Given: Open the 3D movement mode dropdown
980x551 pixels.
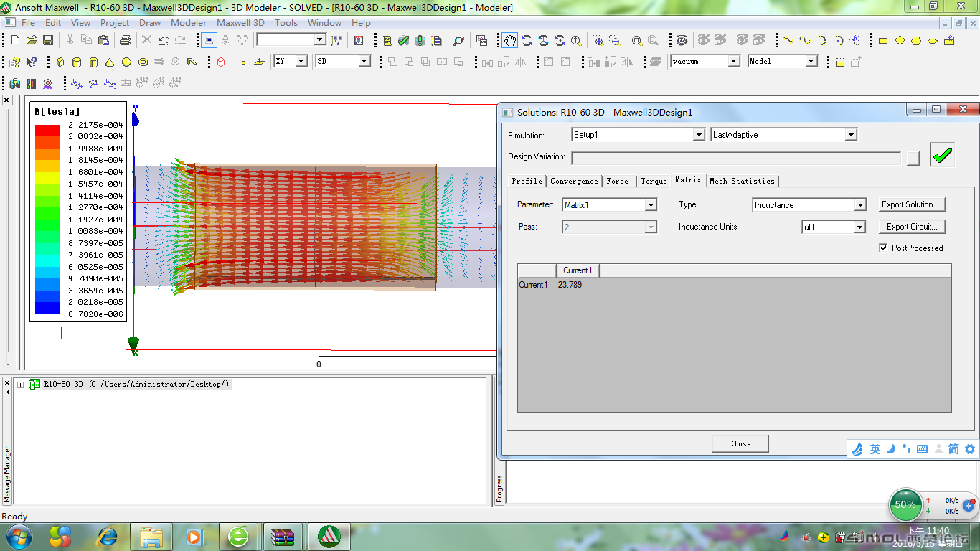Looking at the screenshot, I should pos(364,62).
